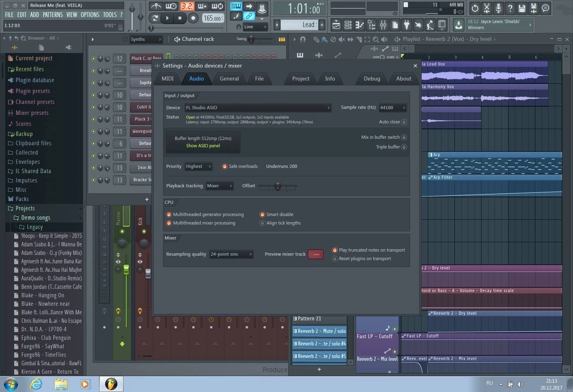Toggle Safe overloads option
Image resolution: width=573 pixels, height=392 pixels.
click(x=225, y=166)
